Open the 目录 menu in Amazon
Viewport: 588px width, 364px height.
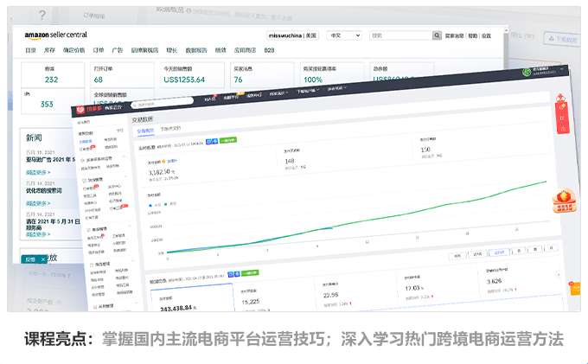(x=30, y=50)
